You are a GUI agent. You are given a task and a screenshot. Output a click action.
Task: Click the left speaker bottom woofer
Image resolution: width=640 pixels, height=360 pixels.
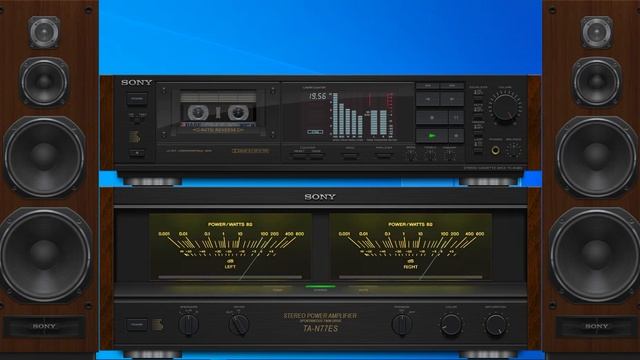click(x=44, y=254)
